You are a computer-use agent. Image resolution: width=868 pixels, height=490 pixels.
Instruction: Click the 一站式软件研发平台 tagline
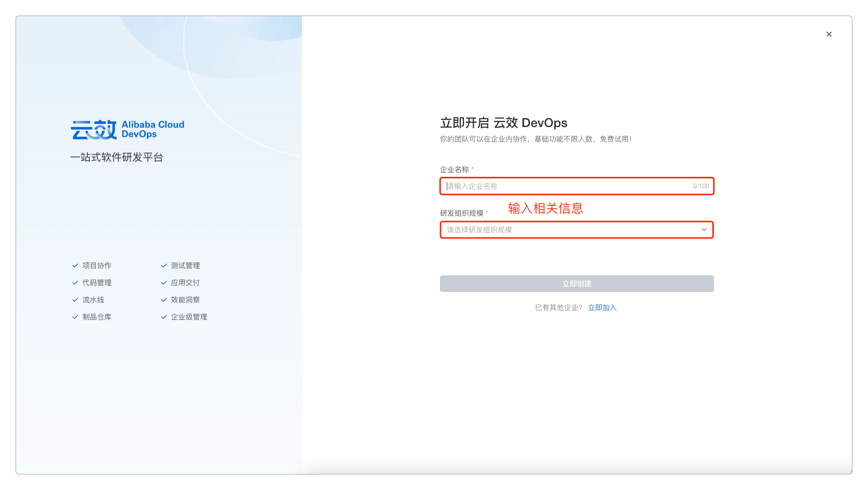click(117, 157)
